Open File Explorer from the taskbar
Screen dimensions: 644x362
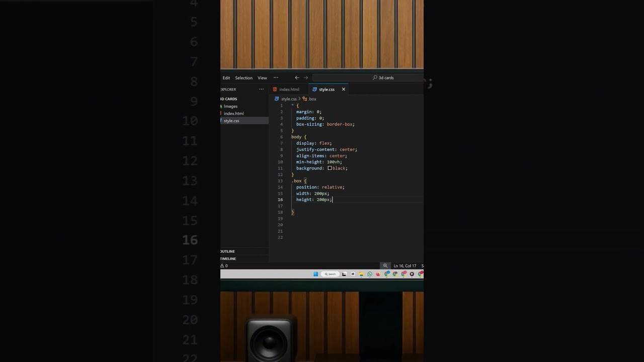[361, 274]
